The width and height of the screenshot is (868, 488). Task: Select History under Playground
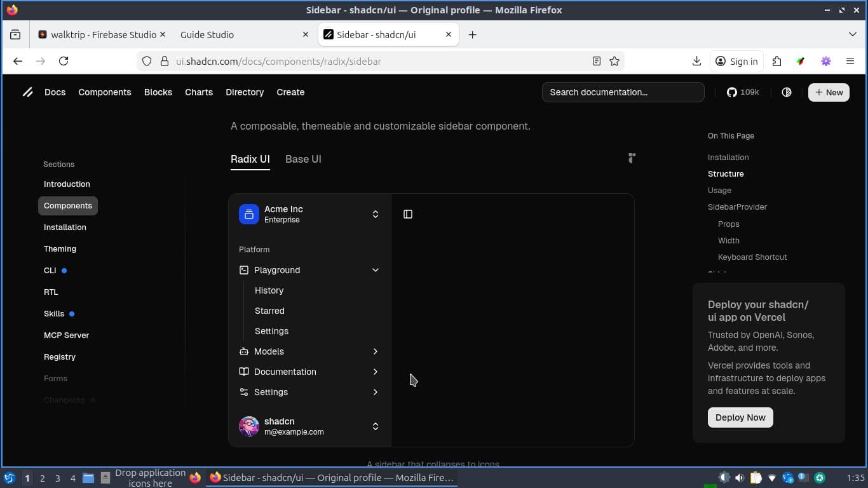click(x=269, y=290)
